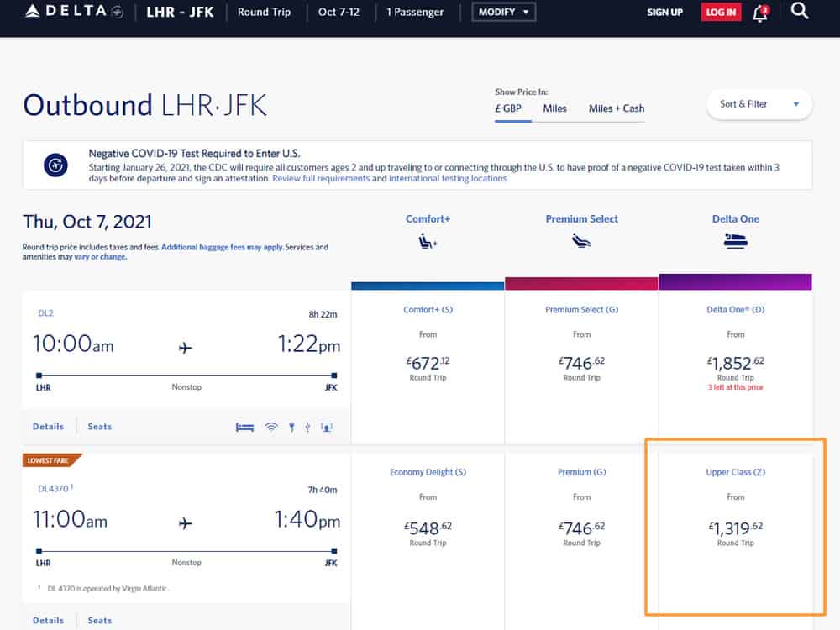Viewport: 840px width, 630px height.
Task: Click Round Trip in the header
Action: coord(264,12)
